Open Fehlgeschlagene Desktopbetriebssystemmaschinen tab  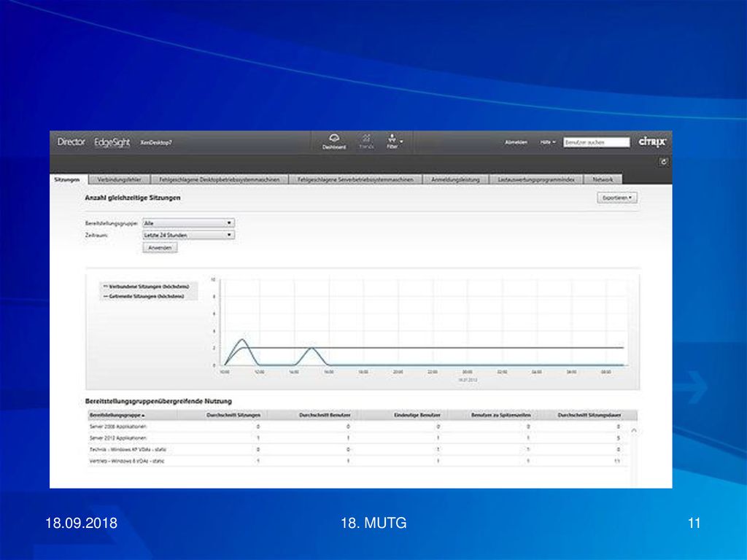(x=220, y=179)
